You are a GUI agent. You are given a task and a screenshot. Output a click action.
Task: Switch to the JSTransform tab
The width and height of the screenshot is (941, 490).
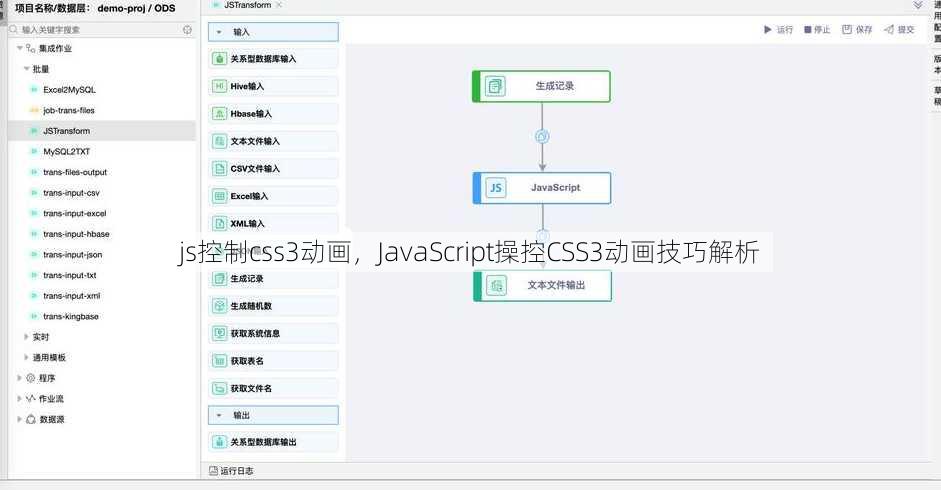pos(247,5)
